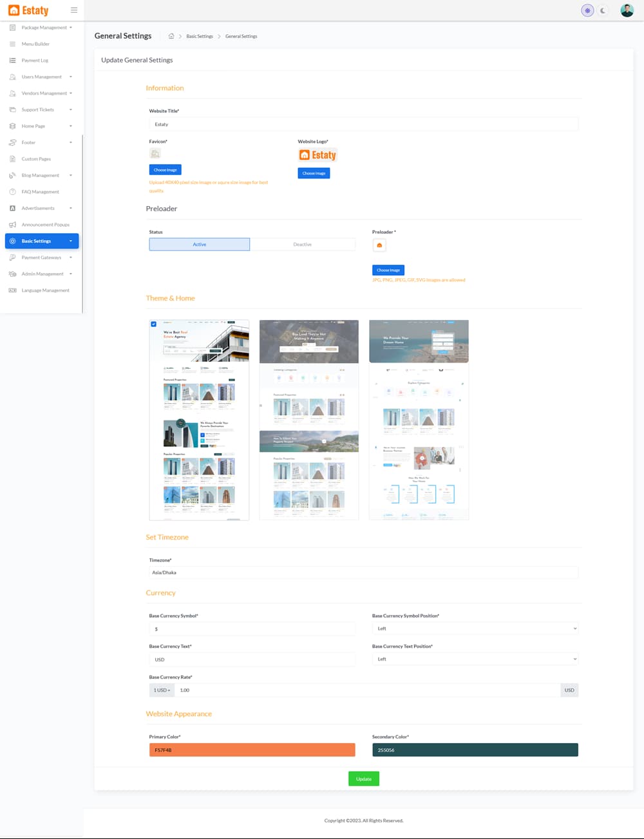Click the Language Management sidebar icon
This screenshot has height=839, width=644.
tap(12, 290)
